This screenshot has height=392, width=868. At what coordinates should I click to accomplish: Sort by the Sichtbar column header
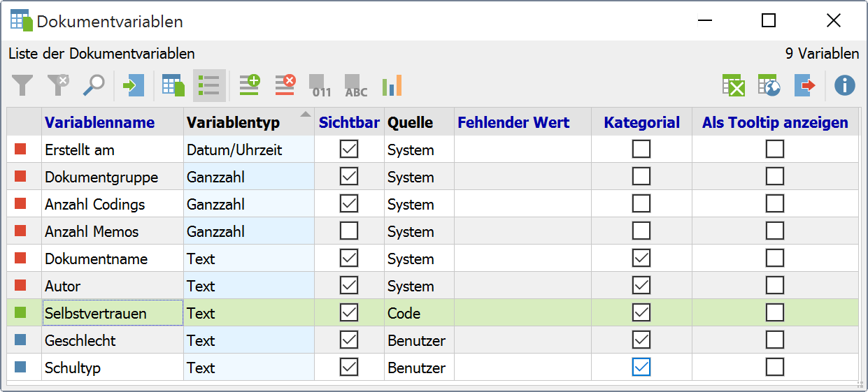[x=349, y=122]
